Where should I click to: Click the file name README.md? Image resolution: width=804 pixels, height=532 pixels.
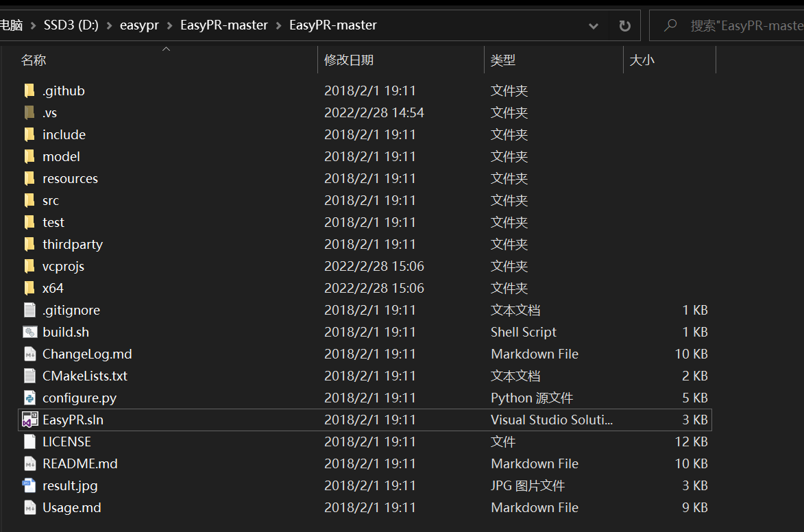pos(80,463)
